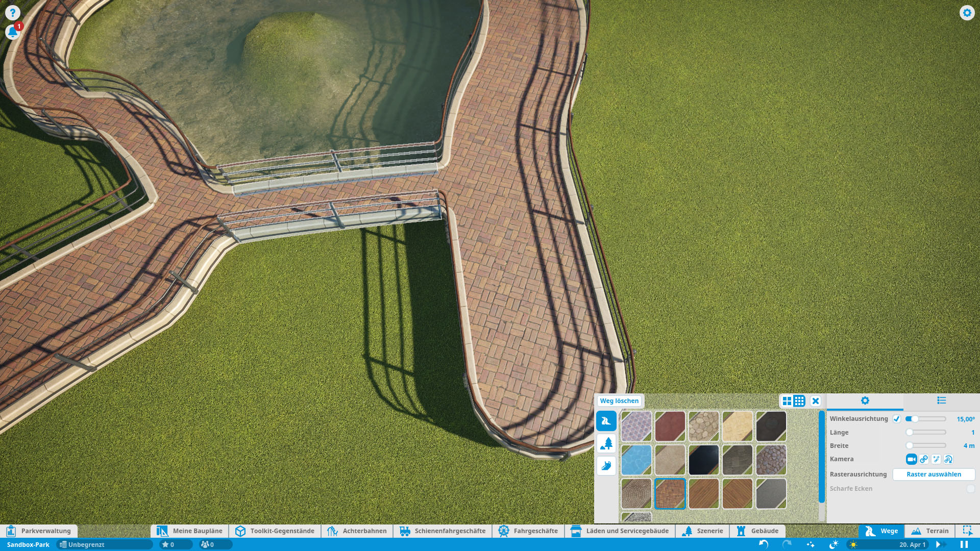Select the curved brown cobble path texture
This screenshot has height=551, width=980.
pyautogui.click(x=636, y=494)
